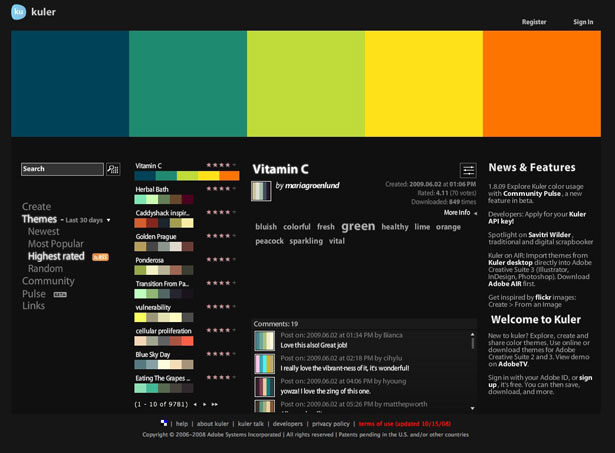Jump to last page double-arrow
Image resolution: width=615 pixels, height=453 pixels.
pyautogui.click(x=215, y=404)
